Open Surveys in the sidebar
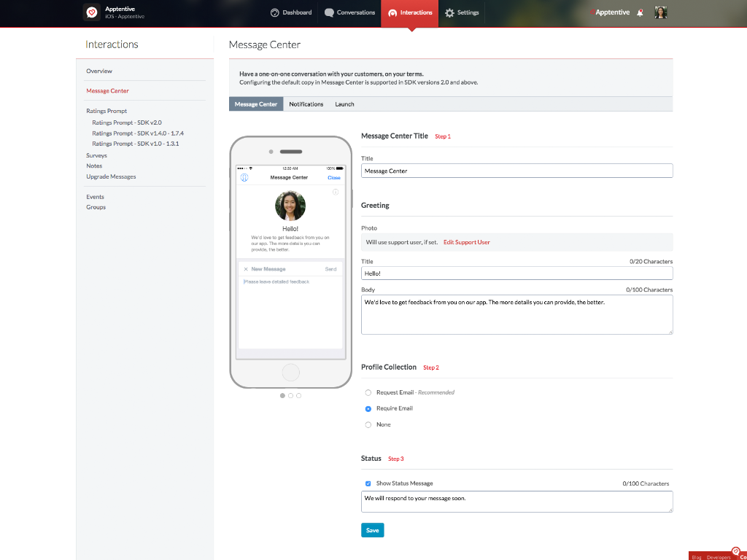Image resolution: width=747 pixels, height=560 pixels. (x=96, y=155)
